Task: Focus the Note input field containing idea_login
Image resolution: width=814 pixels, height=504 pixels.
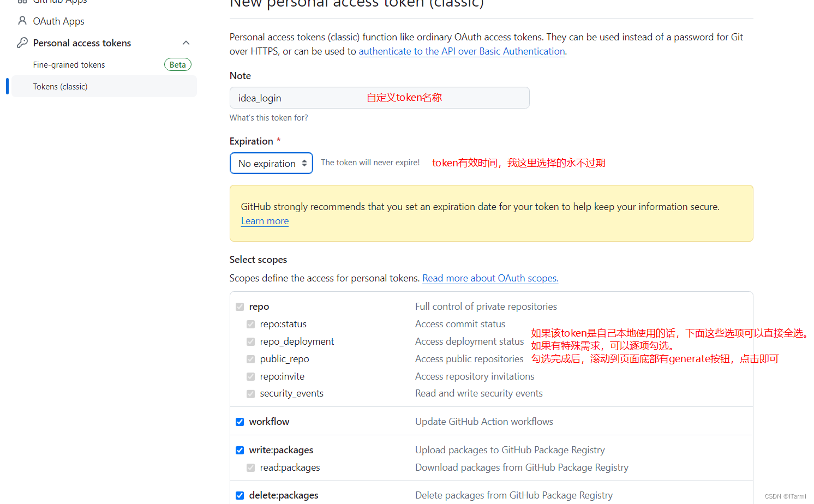Action: (379, 98)
